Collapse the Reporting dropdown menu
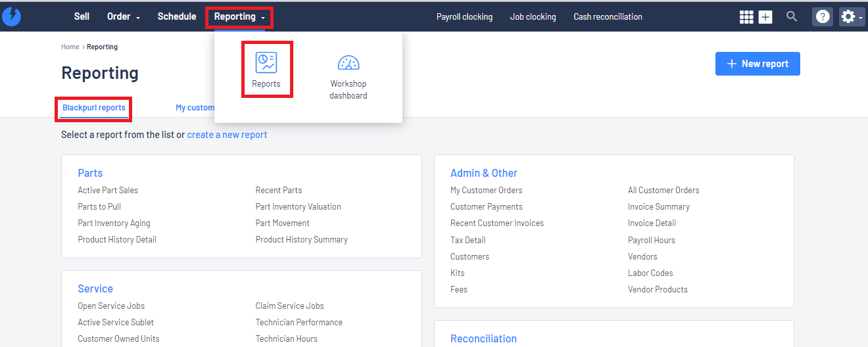Viewport: 868px width, 347px height. coord(240,16)
